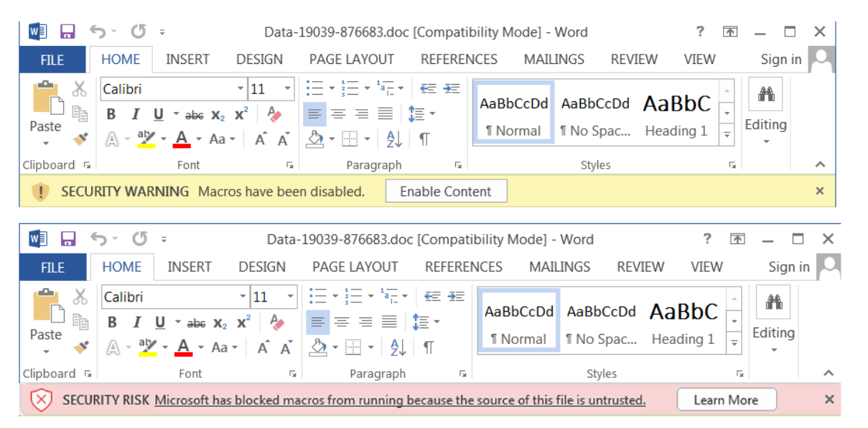Apply yellow text highlight color in top window

coord(146,139)
